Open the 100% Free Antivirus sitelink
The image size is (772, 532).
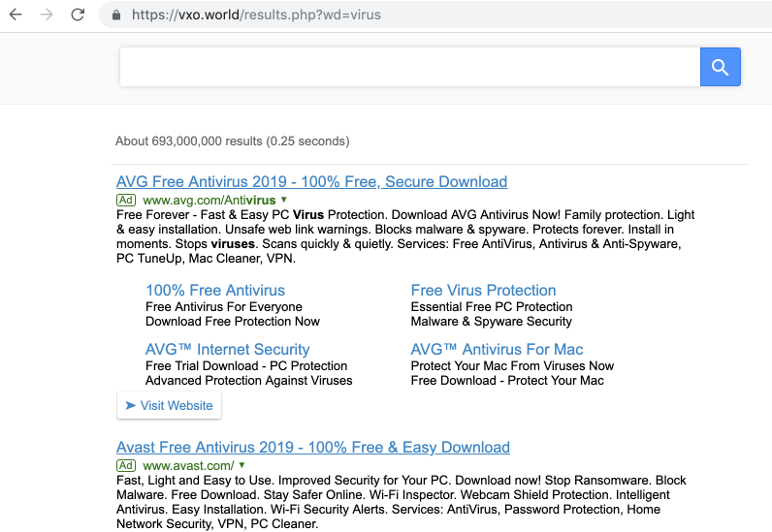tap(215, 291)
